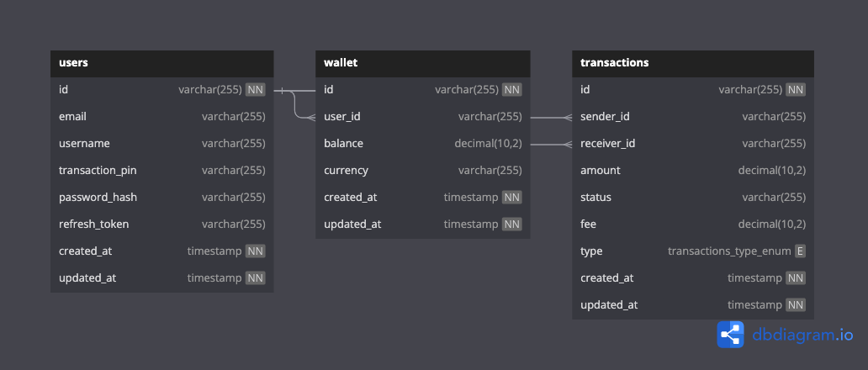Click the type column name in transactions
The image size is (868, 370).
[591, 251]
